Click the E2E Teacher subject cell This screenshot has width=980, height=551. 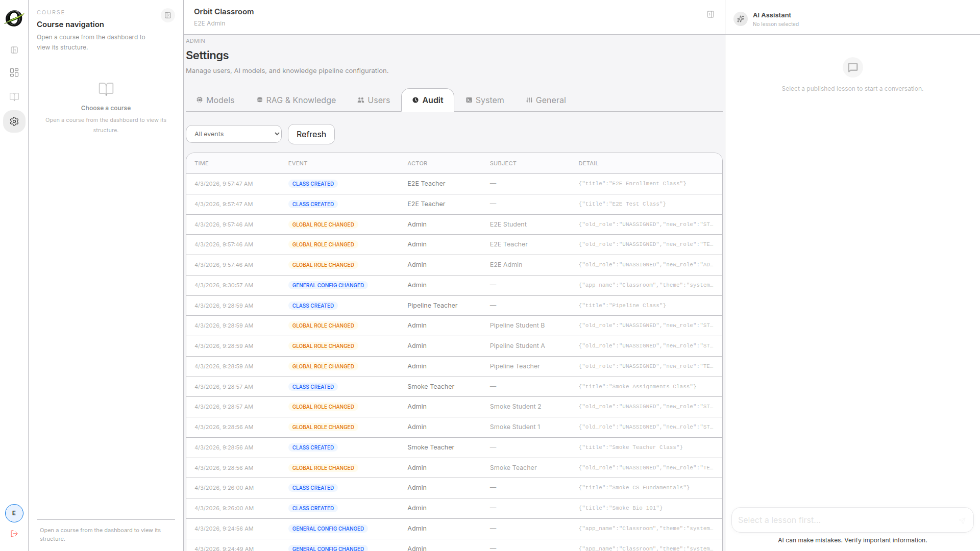coord(509,244)
